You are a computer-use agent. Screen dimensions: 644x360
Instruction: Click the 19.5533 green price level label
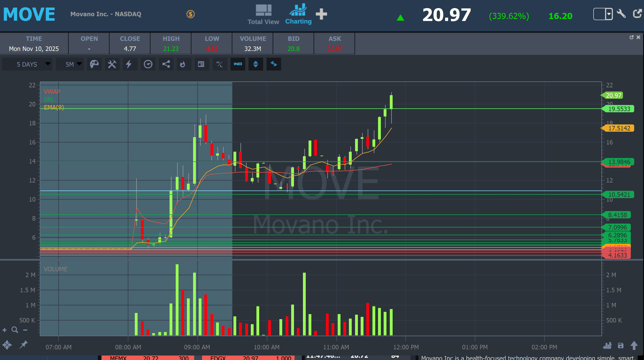pos(619,109)
